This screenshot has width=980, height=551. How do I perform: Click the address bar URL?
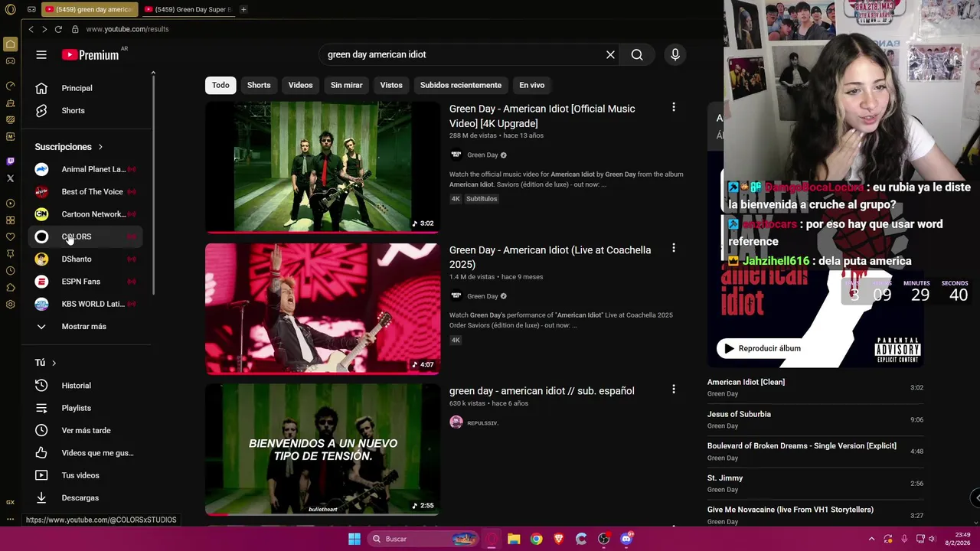pyautogui.click(x=127, y=29)
